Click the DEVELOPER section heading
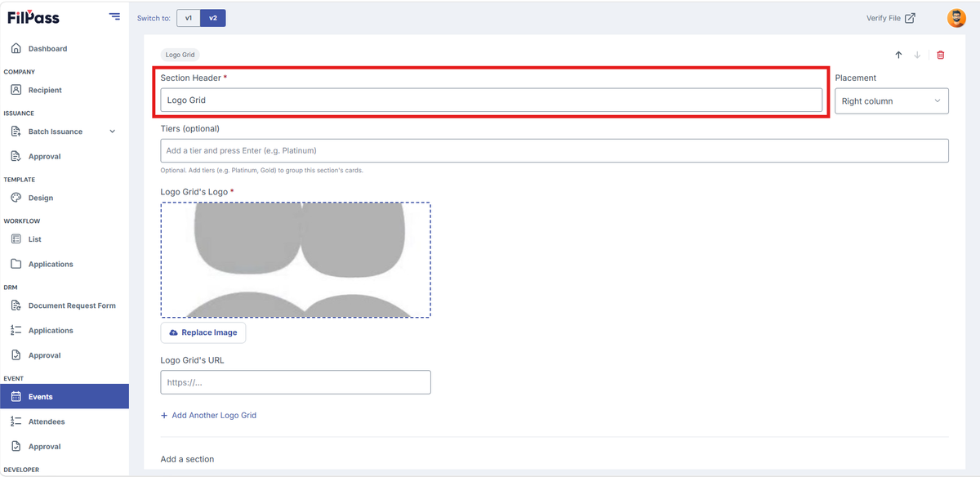Image resolution: width=980 pixels, height=477 pixels. tap(21, 470)
